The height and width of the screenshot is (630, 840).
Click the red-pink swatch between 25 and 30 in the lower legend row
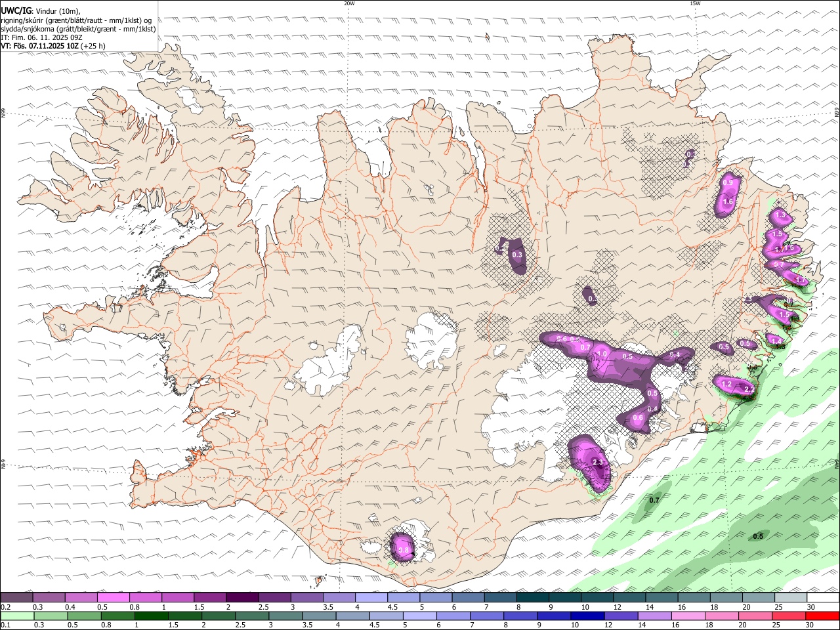[788, 616]
